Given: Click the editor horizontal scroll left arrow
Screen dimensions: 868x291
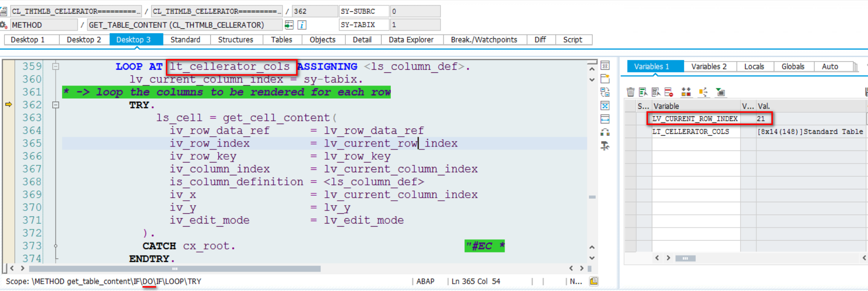Looking at the screenshot, I should point(12,268).
